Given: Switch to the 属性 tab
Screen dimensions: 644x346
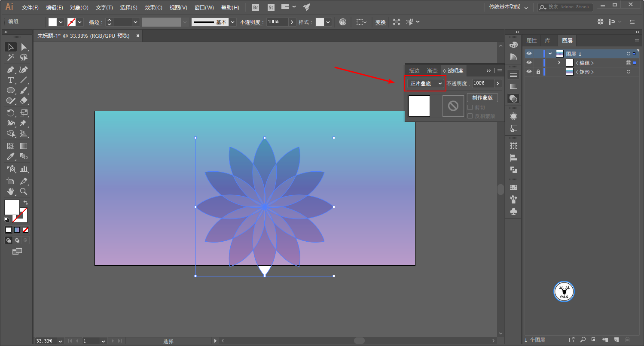Looking at the screenshot, I should pyautogui.click(x=531, y=40).
